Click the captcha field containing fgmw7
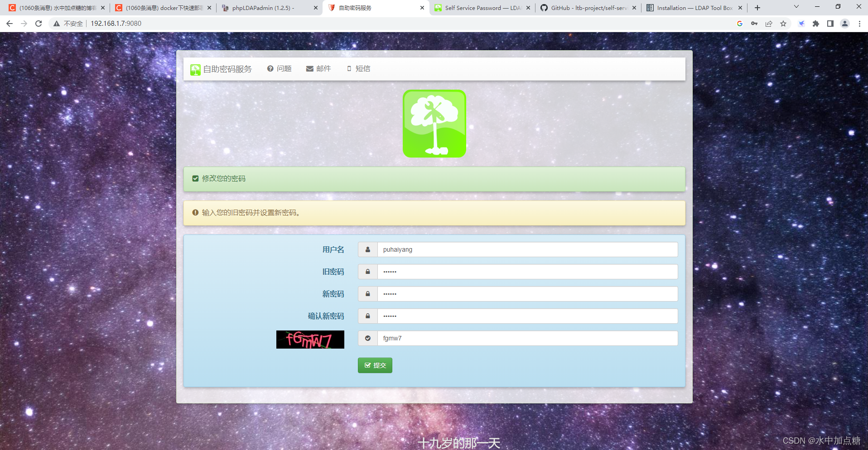 pos(527,338)
